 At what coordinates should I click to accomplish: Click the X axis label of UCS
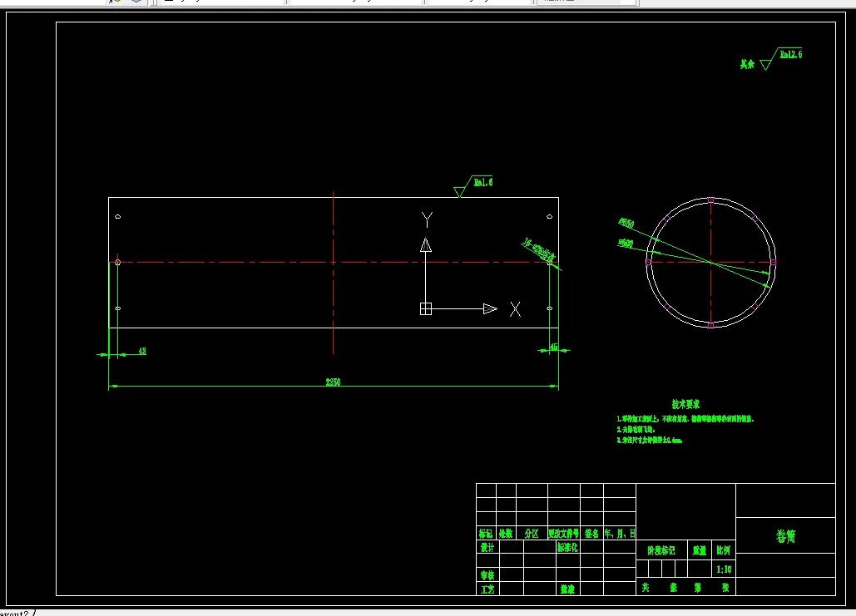515,309
